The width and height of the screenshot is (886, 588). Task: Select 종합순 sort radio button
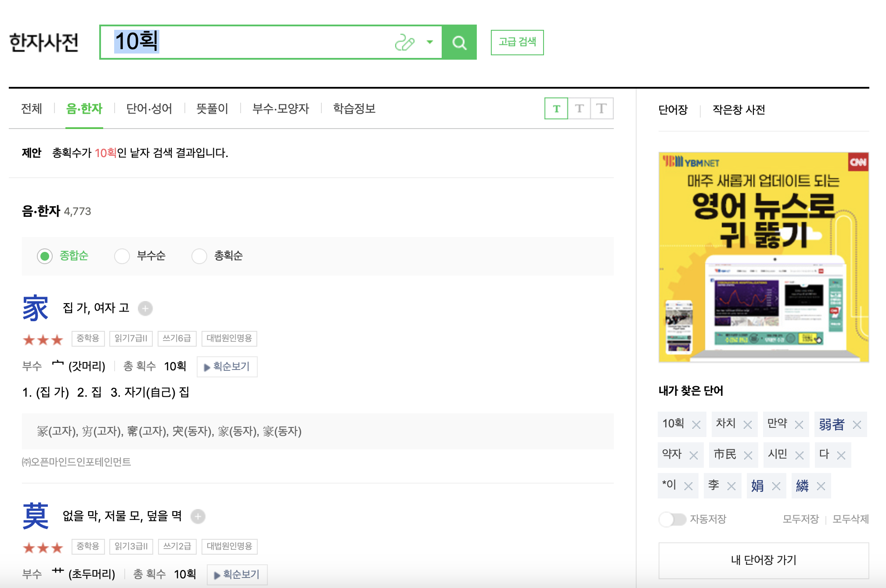[45, 256]
